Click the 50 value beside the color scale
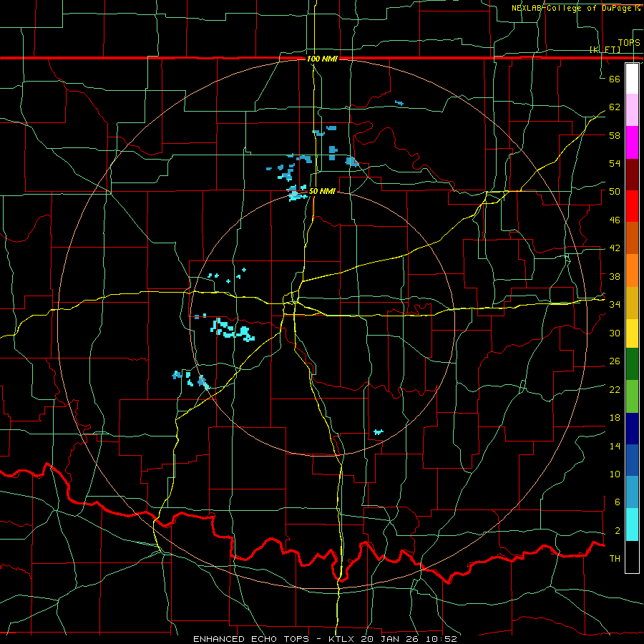Viewport: 644px width, 644px height. 615,192
